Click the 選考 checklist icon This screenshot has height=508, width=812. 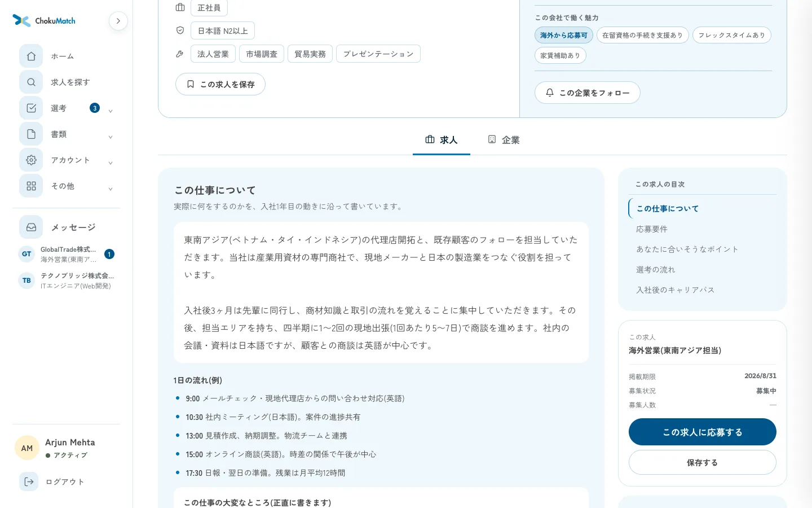click(31, 108)
